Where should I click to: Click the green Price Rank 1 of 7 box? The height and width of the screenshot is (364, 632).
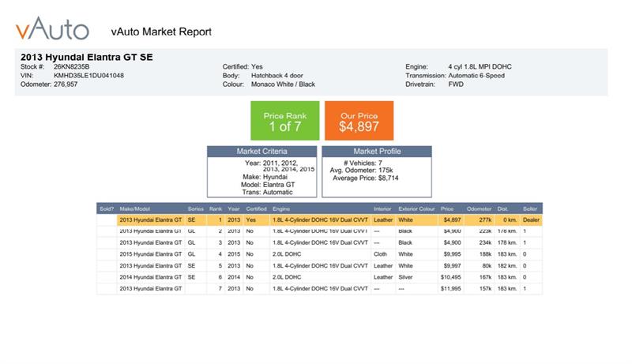click(x=285, y=121)
